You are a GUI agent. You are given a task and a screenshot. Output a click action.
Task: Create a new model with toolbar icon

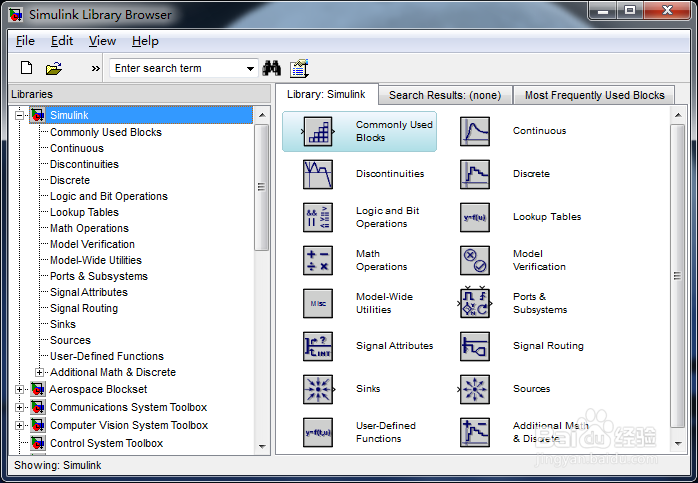(x=26, y=68)
